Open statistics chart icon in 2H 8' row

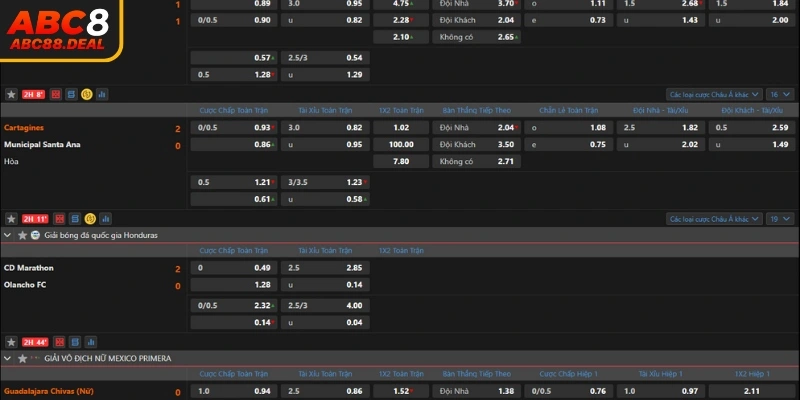tap(102, 94)
